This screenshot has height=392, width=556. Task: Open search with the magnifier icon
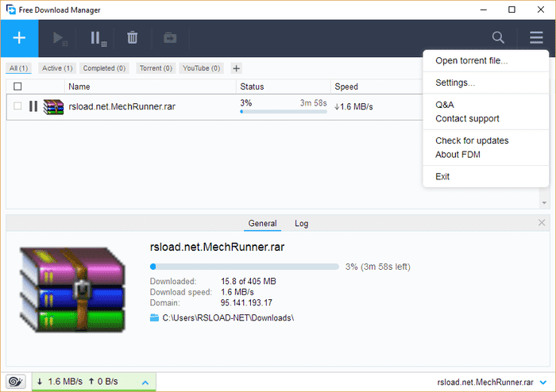tap(498, 38)
